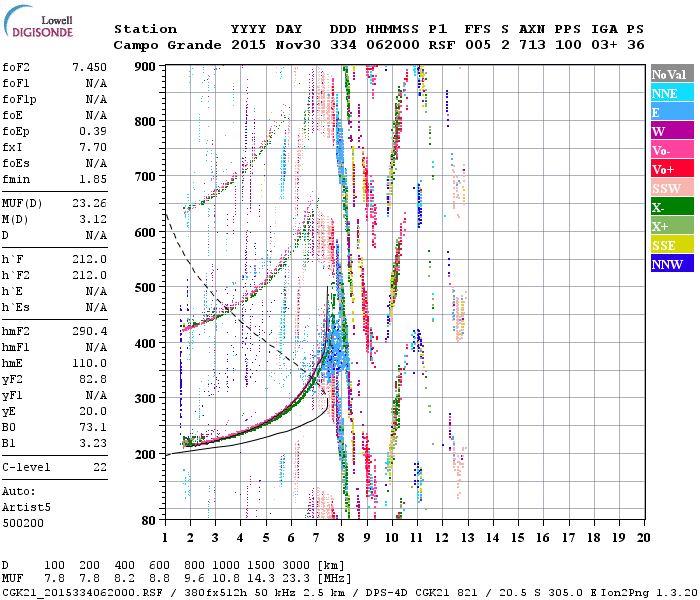Screen dimensions: 700x600
Task: Click the M(D) value 3.12
Action: 93,220
